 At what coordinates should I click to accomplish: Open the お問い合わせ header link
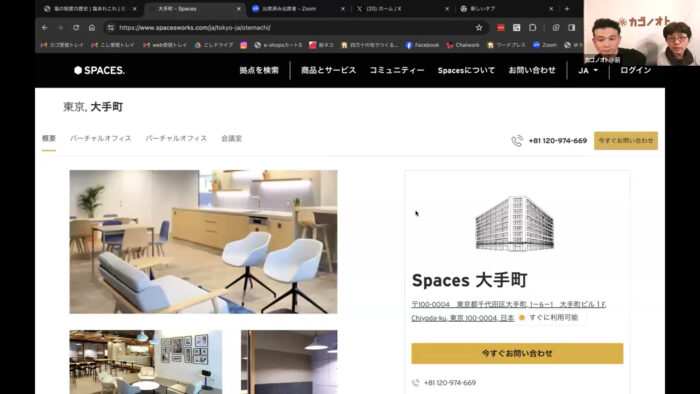click(532, 70)
